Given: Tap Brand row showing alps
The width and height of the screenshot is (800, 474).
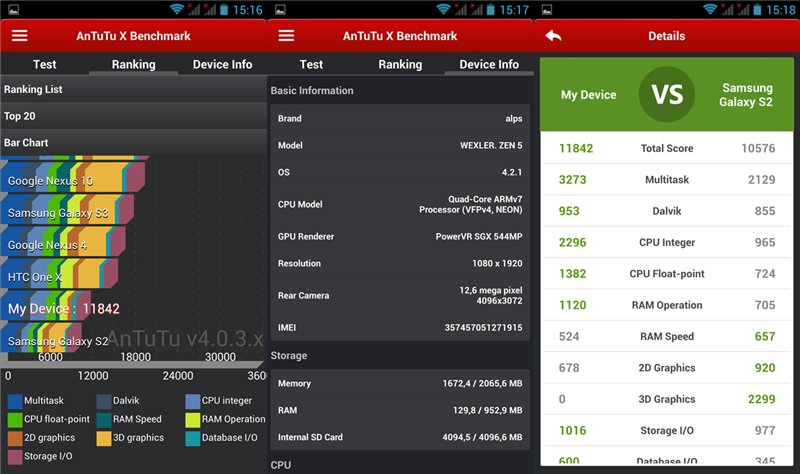Looking at the screenshot, I should (400, 118).
